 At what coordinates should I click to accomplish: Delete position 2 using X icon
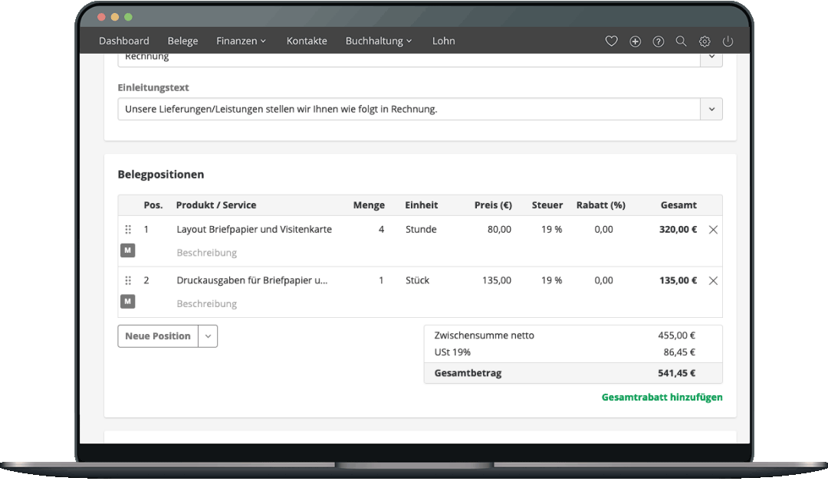coord(713,281)
